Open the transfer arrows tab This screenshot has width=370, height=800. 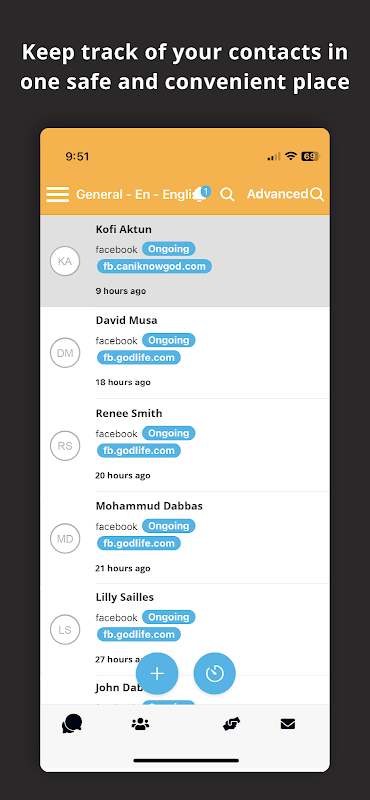pos(232,723)
